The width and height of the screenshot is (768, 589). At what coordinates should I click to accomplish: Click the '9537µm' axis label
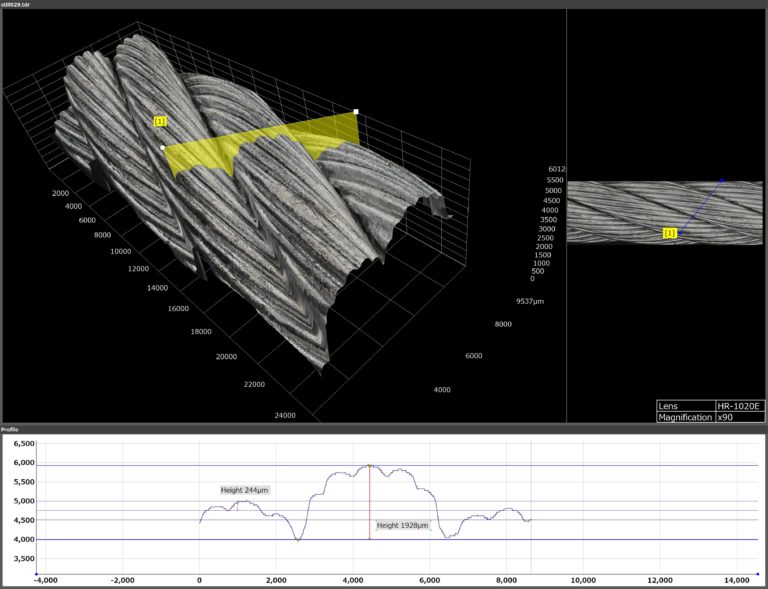tap(530, 302)
